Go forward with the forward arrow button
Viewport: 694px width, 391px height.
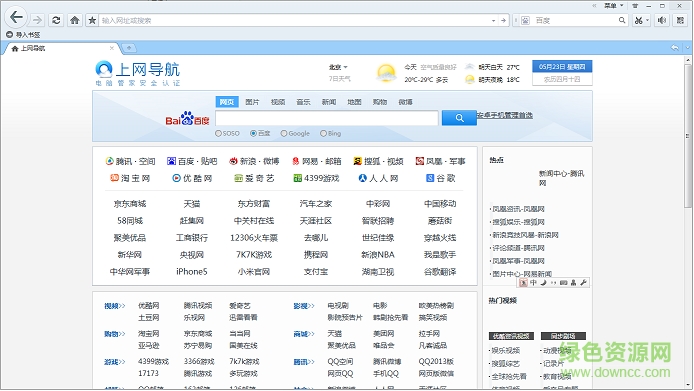coord(38,20)
